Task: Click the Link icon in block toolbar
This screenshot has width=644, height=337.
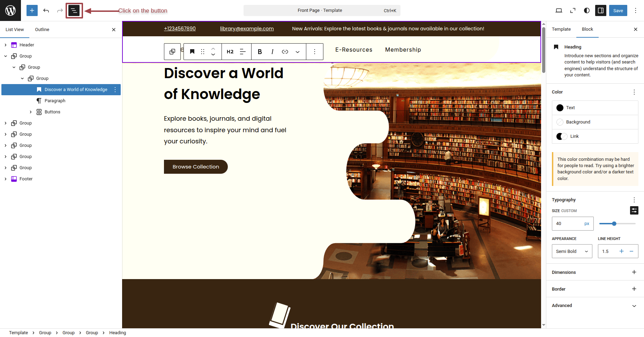Action: [x=285, y=52]
